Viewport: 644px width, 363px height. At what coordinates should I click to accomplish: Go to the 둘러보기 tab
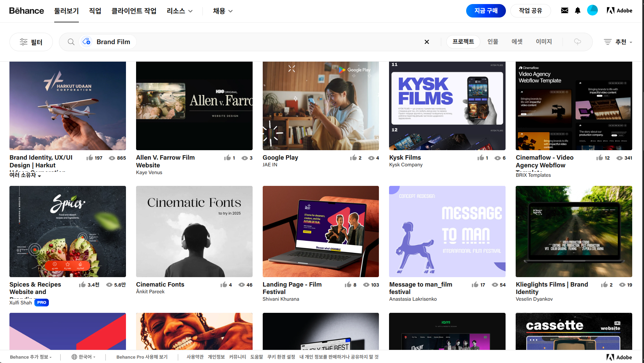pos(66,11)
